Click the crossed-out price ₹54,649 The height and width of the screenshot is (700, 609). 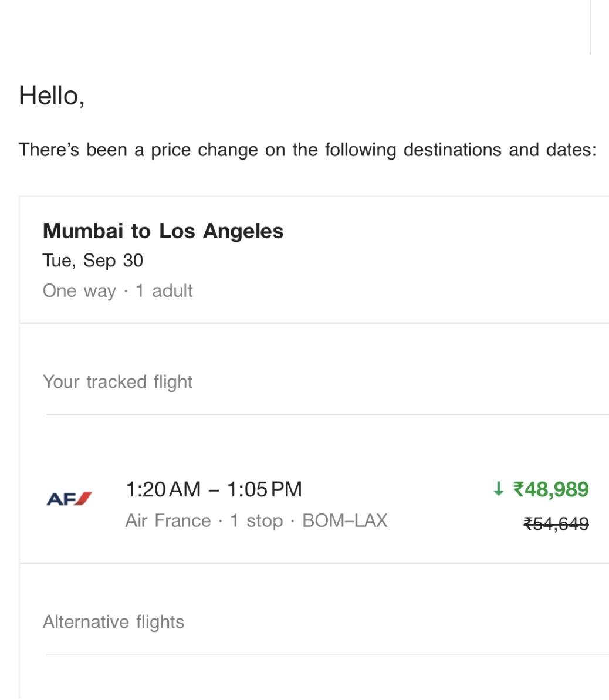[x=556, y=523]
